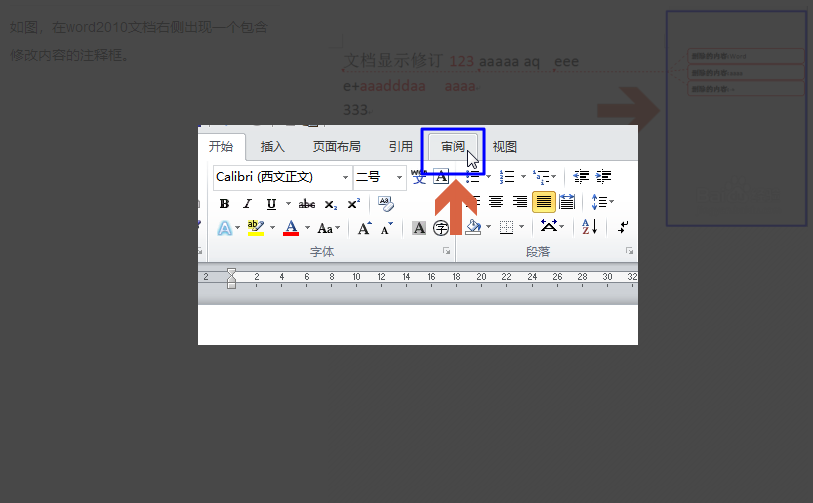The width and height of the screenshot is (813, 503).
Task: Click the Character Shading icon
Action: click(x=419, y=228)
